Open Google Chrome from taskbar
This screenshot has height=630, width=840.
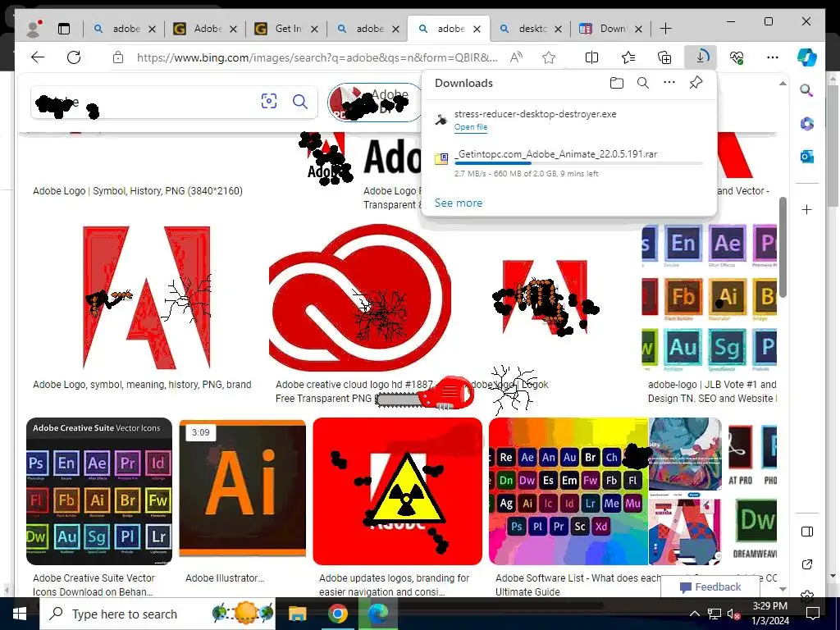[337, 614]
